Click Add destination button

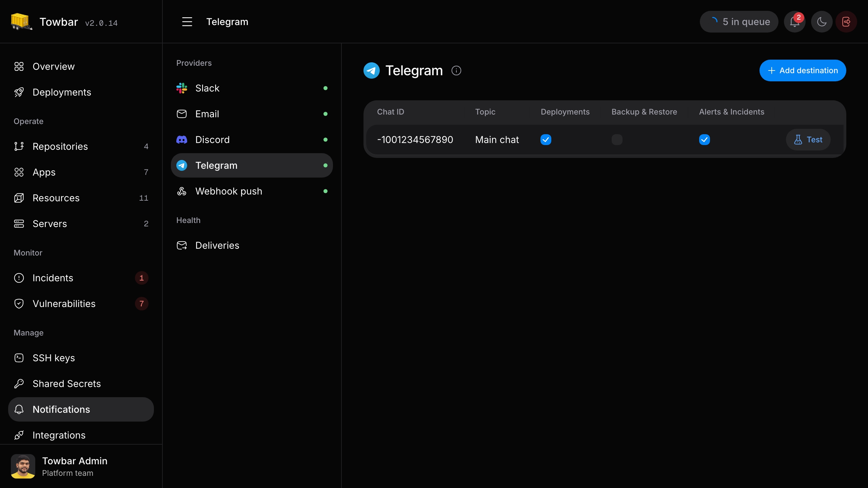[x=803, y=70]
